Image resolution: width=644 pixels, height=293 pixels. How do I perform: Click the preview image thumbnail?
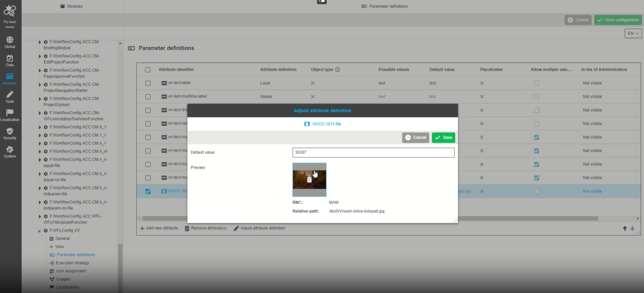point(309,180)
